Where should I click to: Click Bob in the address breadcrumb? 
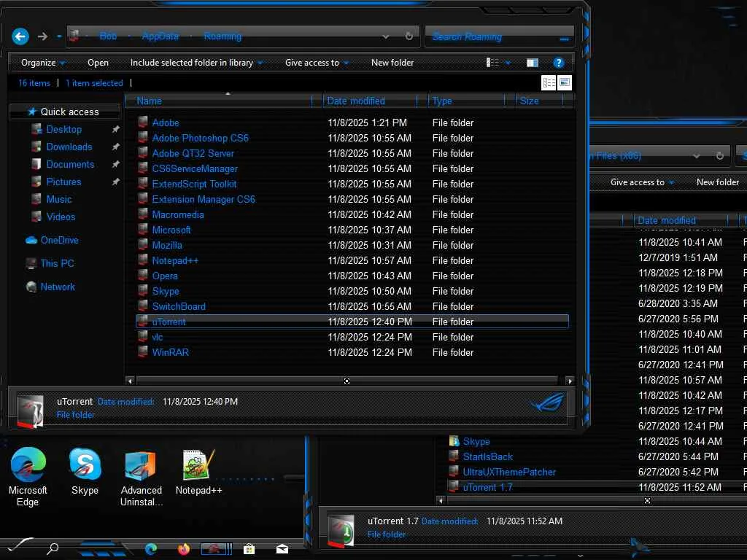click(108, 36)
